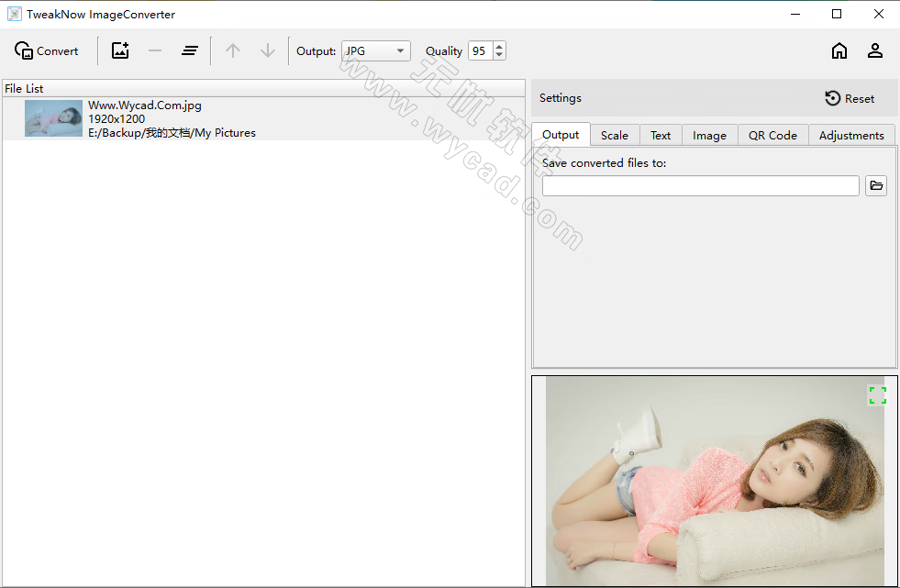Click the Convert button
Viewport: 900px width, 588px height.
[46, 50]
